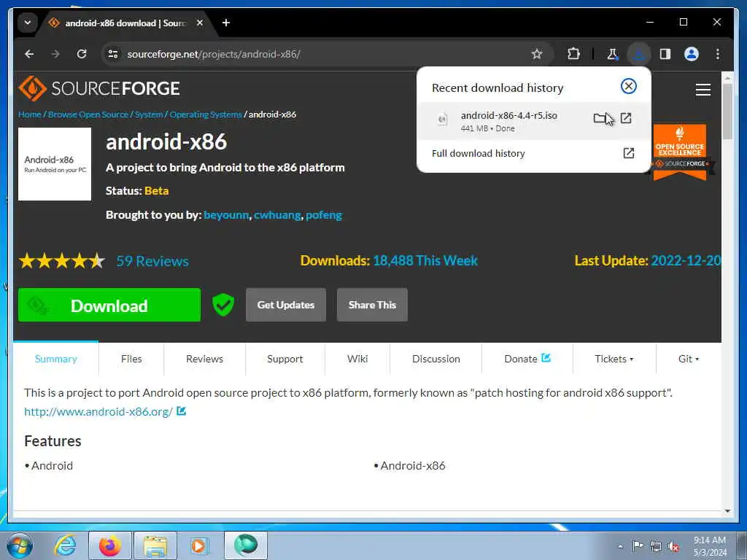Open SourceForge hamburger menu
The width and height of the screenshot is (747, 560).
tap(703, 90)
